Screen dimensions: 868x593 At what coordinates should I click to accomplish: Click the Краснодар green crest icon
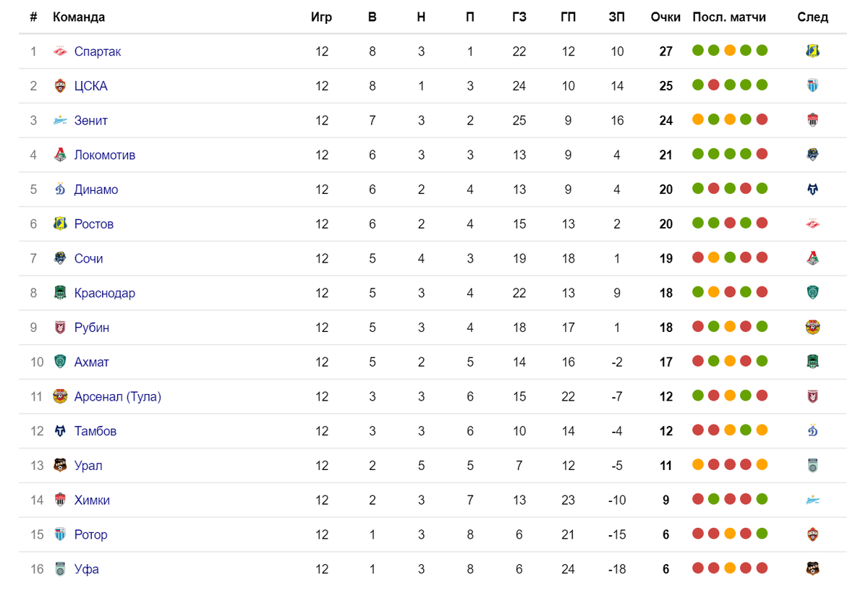click(x=60, y=293)
